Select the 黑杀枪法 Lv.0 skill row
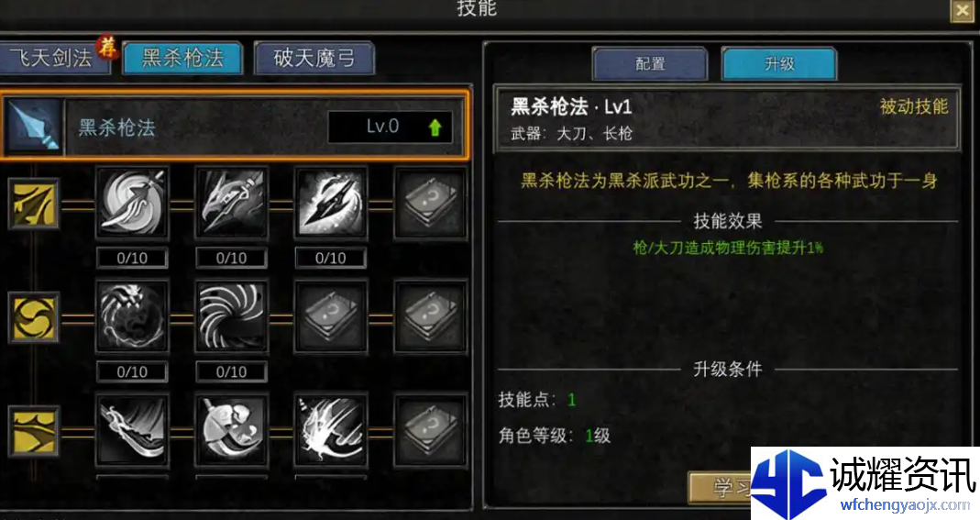This screenshot has width=980, height=520. click(x=235, y=127)
